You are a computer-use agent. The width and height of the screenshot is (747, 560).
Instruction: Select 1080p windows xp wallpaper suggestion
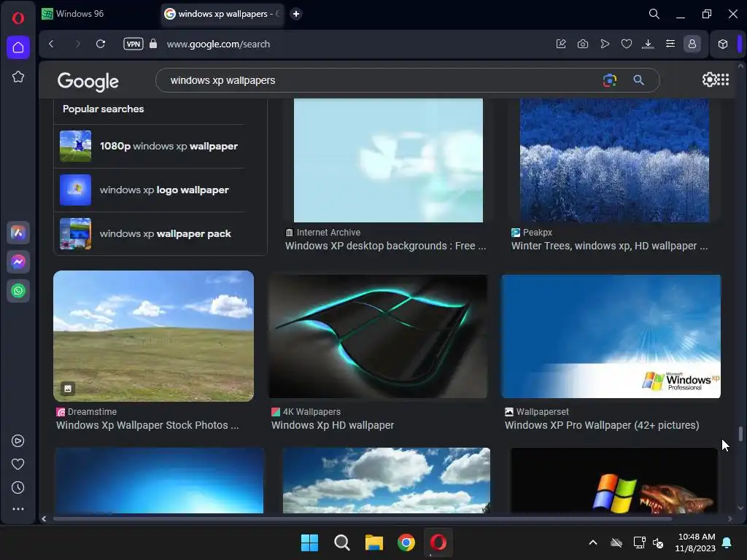tap(149, 146)
